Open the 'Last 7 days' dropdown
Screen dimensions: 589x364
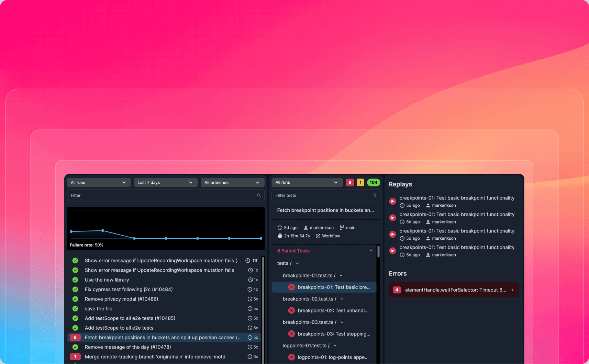click(x=165, y=182)
